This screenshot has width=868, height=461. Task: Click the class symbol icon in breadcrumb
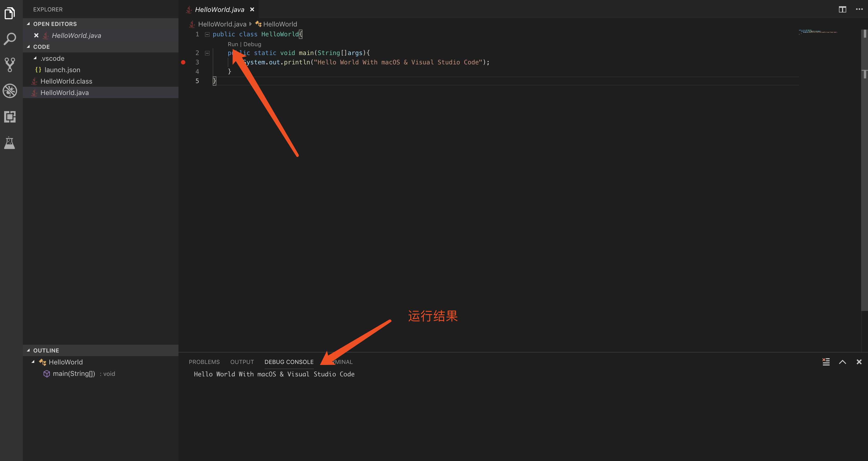[258, 24]
